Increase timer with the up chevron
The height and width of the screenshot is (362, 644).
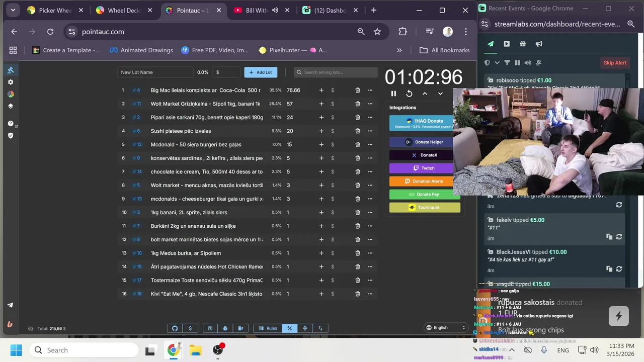coord(425,94)
